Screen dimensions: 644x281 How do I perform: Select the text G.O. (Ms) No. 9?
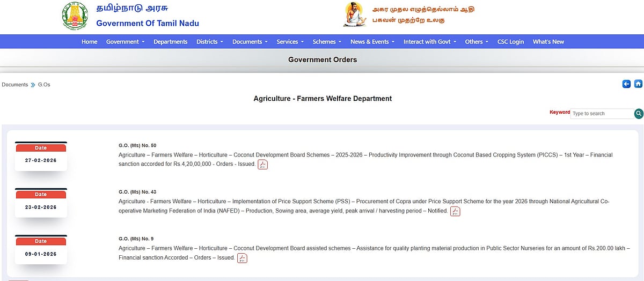[x=136, y=239]
